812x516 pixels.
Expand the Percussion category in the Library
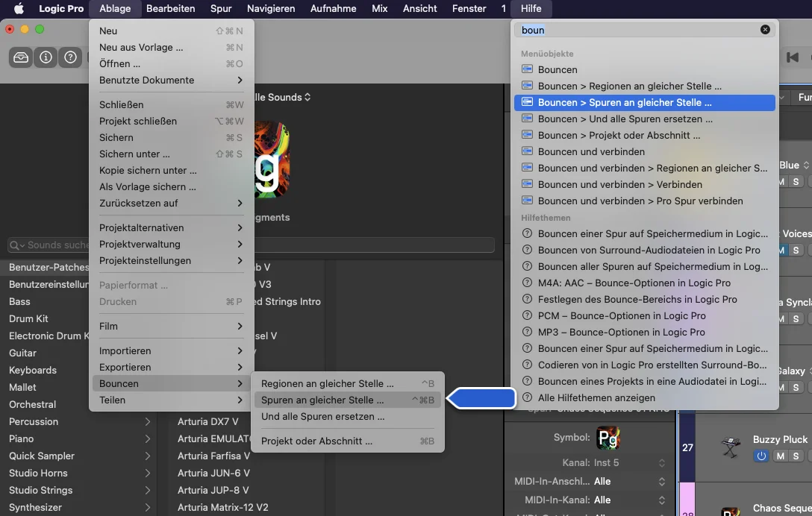pos(148,422)
